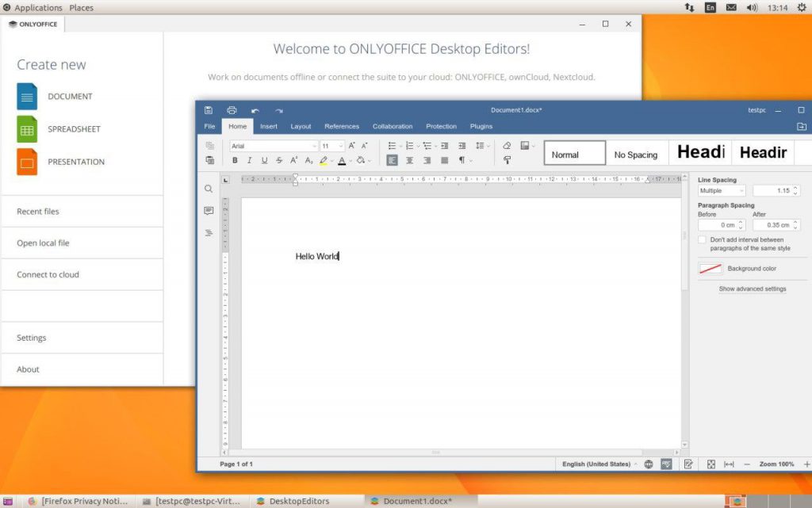Save the document with the save icon
The height and width of the screenshot is (508, 812).
[209, 110]
